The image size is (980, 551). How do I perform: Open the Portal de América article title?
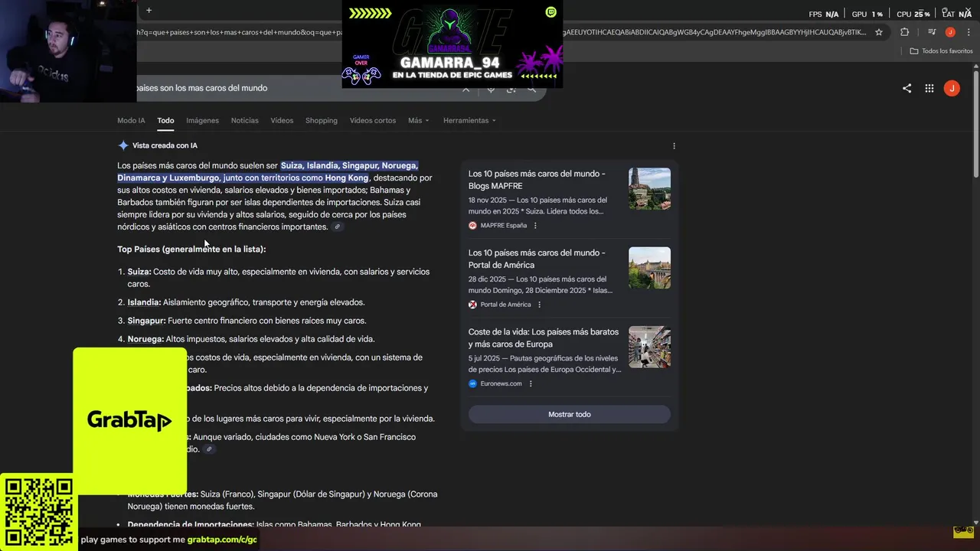click(537, 259)
